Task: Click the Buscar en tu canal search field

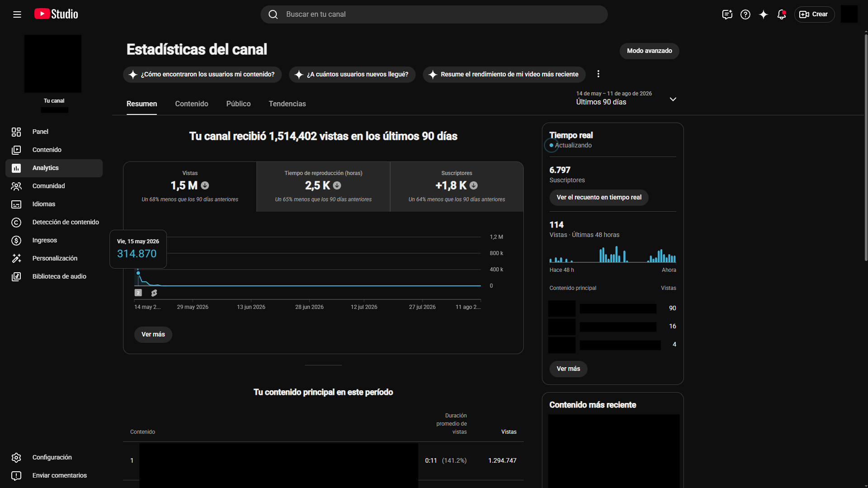Action: (x=434, y=14)
